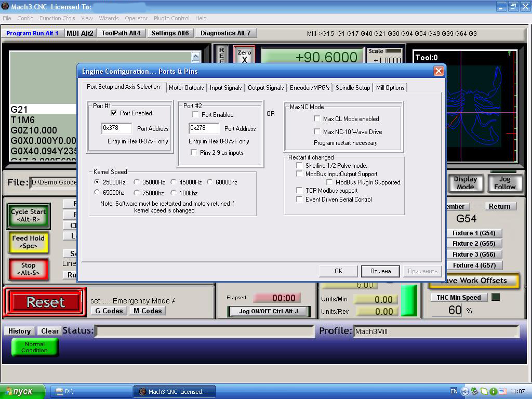Click Display Mode button
Screen dimensions: 532x399
point(465,183)
